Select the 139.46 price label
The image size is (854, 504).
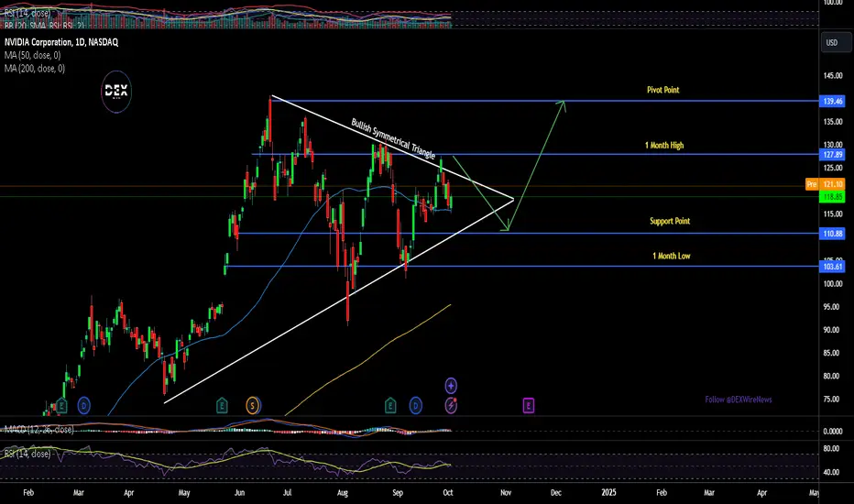pyautogui.click(x=833, y=101)
